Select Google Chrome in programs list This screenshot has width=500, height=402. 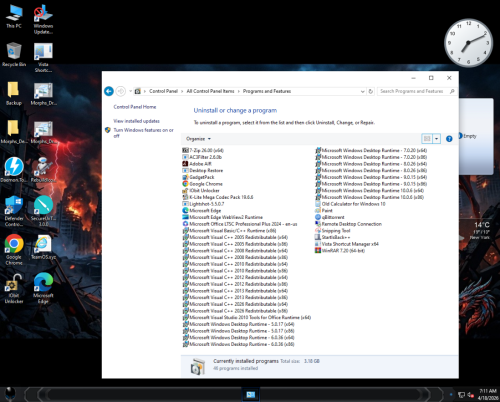point(202,184)
